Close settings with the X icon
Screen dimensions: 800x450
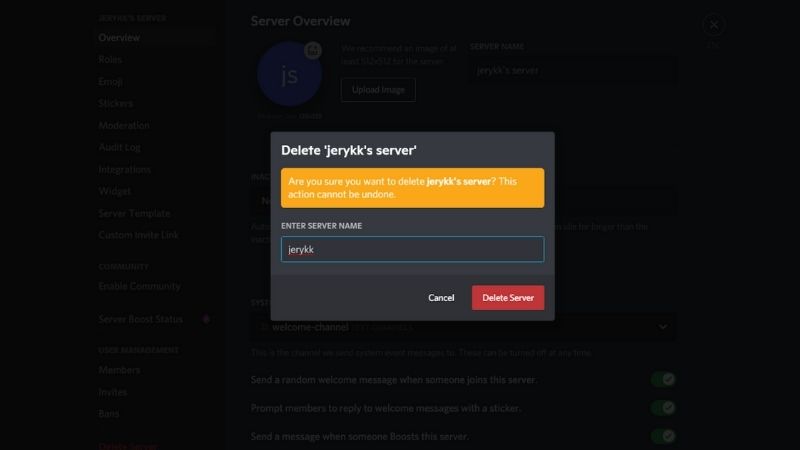point(714,24)
